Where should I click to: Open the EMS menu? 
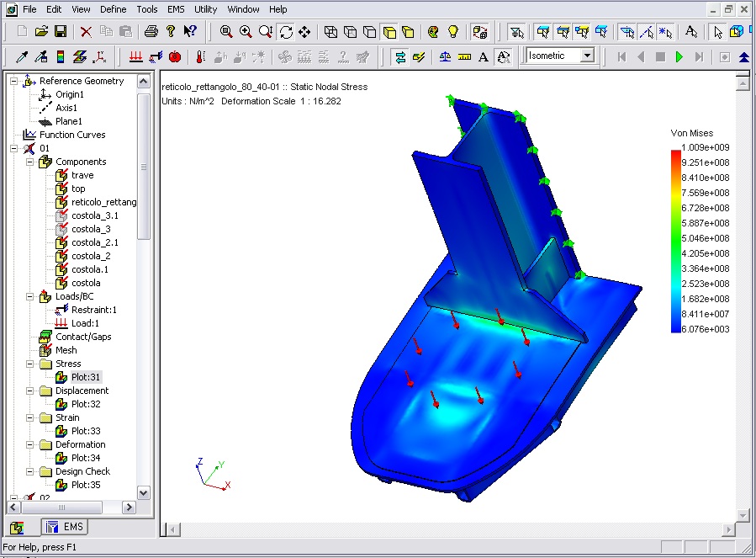[x=176, y=9]
